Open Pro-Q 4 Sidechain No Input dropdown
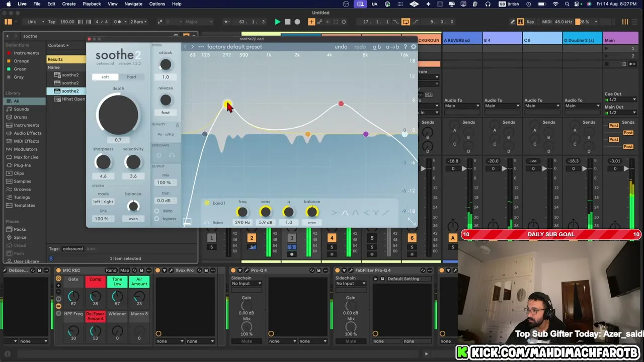Viewport: 644px width, 362px height. pyautogui.click(x=247, y=284)
